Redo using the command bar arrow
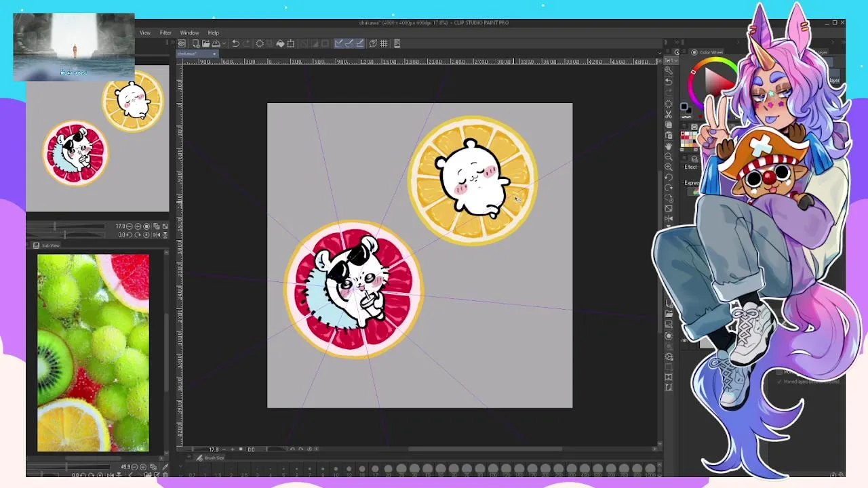 click(x=246, y=43)
